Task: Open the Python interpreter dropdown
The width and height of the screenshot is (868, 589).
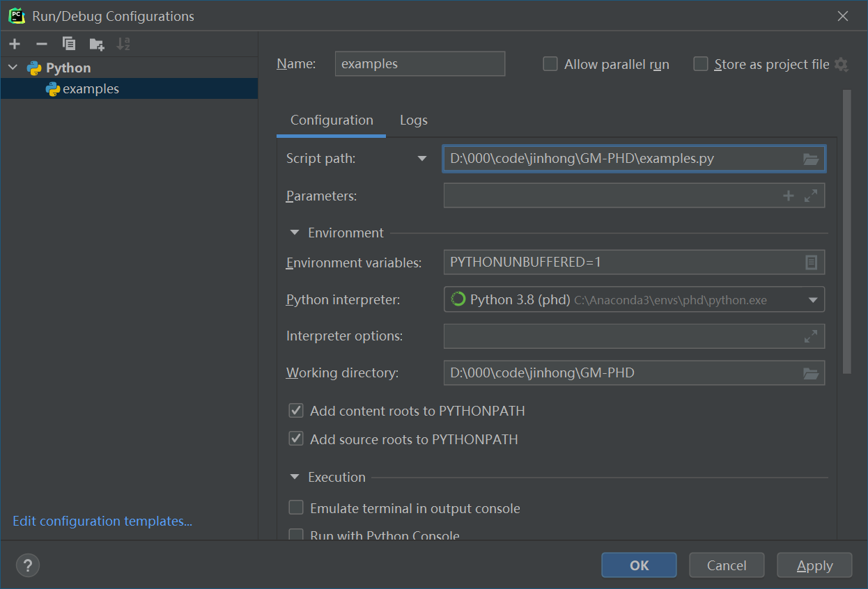Action: pyautogui.click(x=812, y=299)
